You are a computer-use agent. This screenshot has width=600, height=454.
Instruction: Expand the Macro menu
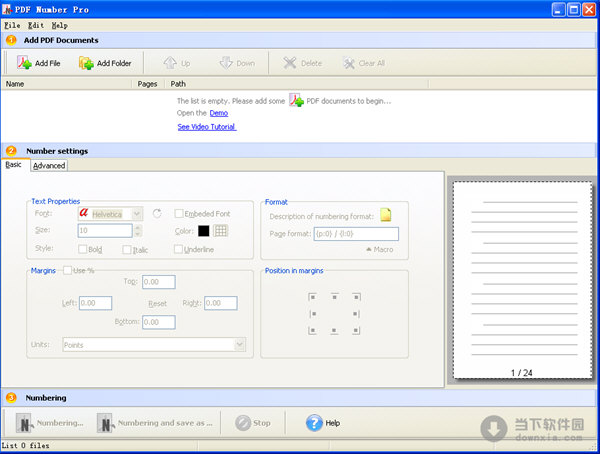380,249
